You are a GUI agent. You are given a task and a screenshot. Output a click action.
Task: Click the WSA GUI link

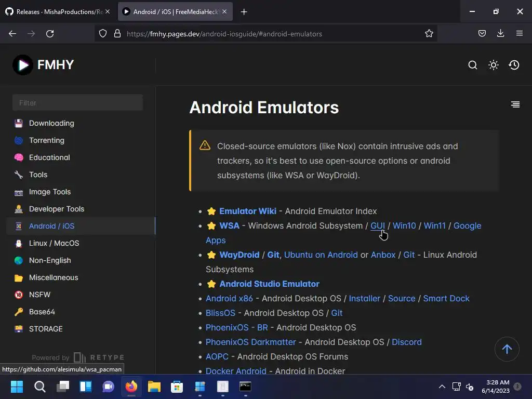pyautogui.click(x=378, y=225)
